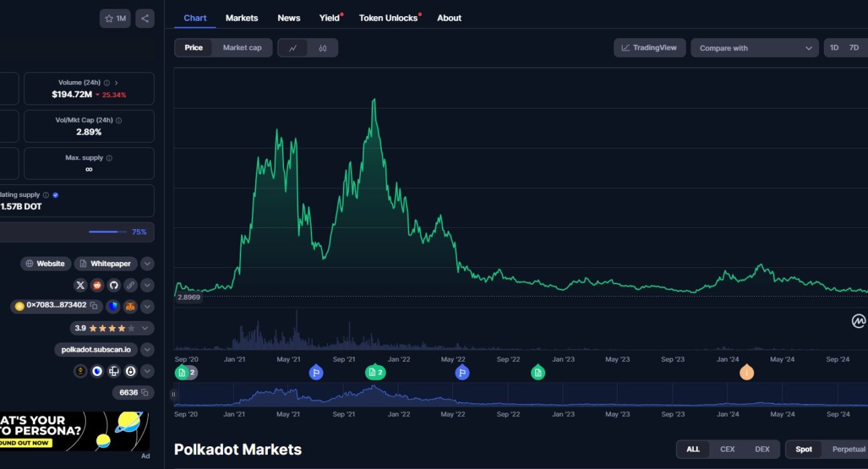The image size is (868, 469).
Task: Open the News tab
Action: coord(289,18)
